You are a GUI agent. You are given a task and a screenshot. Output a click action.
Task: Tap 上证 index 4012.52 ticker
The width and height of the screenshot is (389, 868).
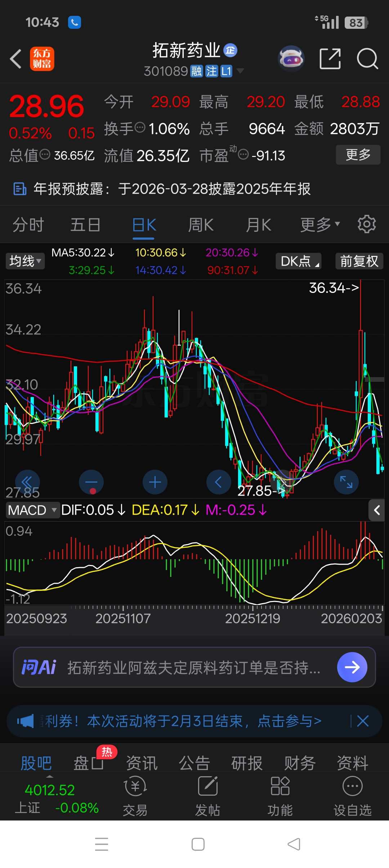(x=56, y=799)
